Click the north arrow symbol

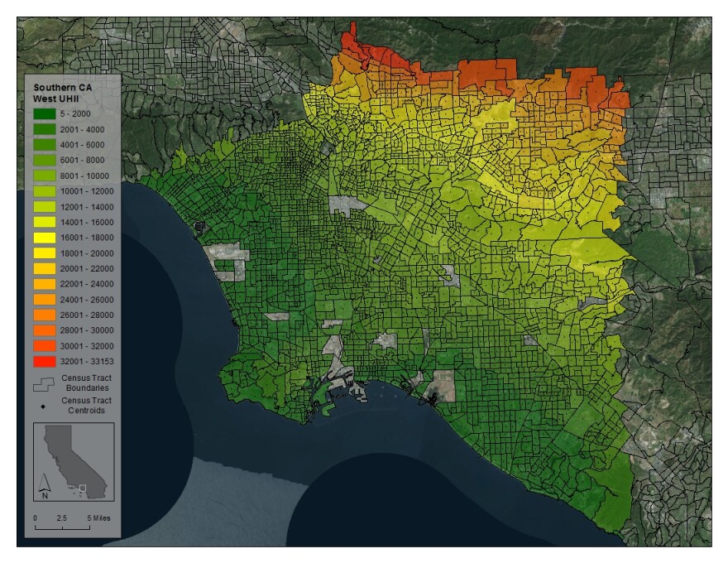coord(44,486)
